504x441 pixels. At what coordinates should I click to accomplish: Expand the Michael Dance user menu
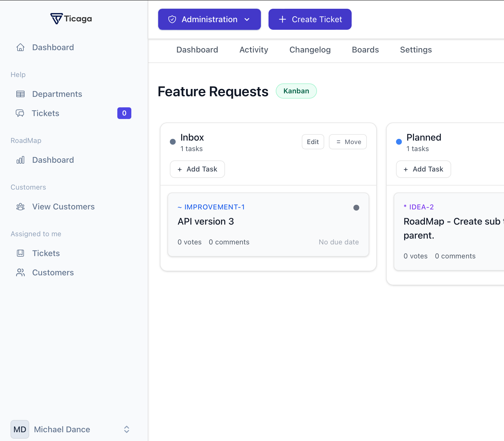[126, 429]
